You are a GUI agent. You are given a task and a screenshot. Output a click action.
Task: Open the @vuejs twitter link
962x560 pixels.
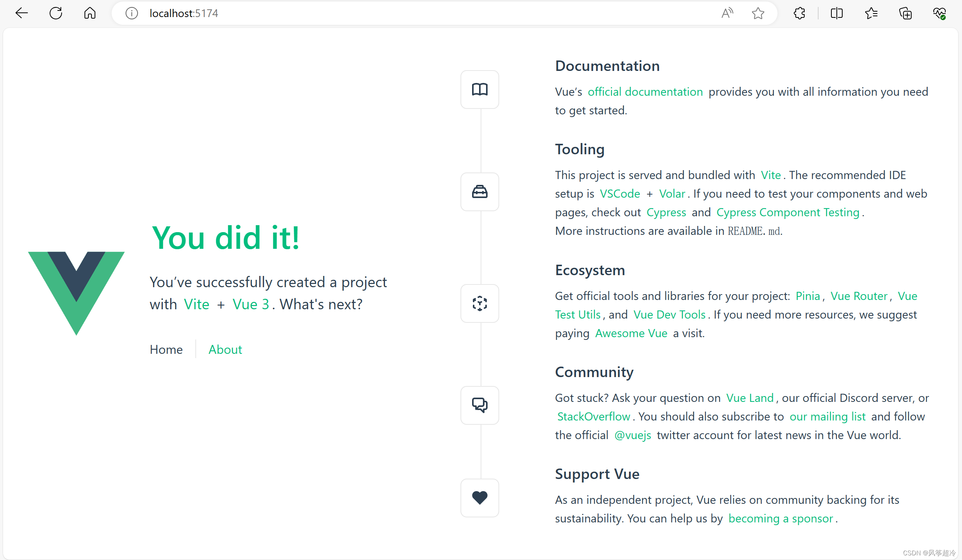(x=633, y=435)
